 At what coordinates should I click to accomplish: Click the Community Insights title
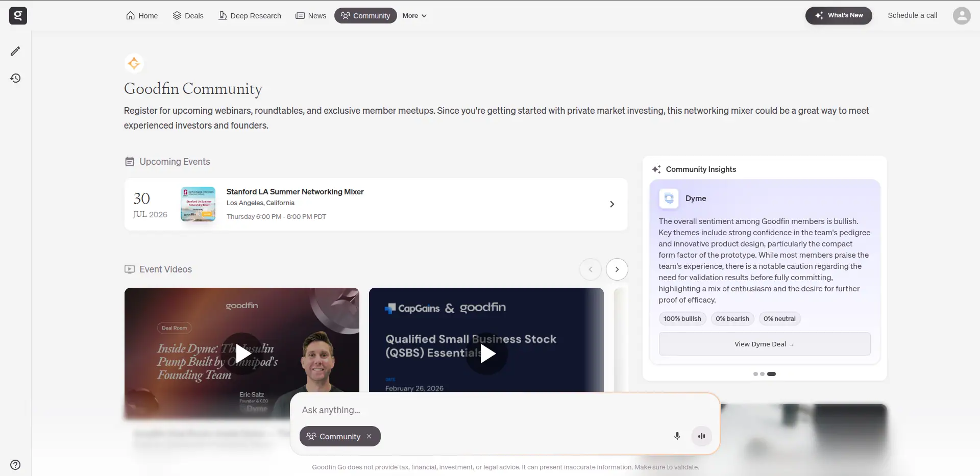[701, 169]
